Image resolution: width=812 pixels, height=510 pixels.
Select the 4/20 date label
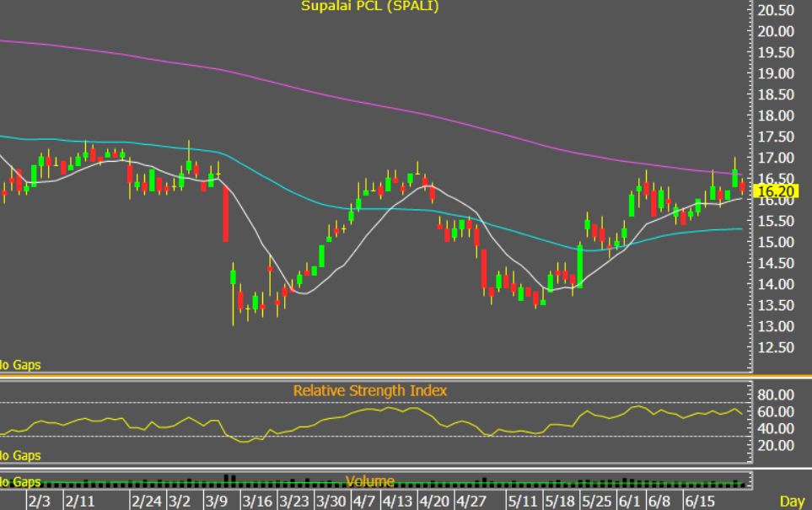(434, 502)
